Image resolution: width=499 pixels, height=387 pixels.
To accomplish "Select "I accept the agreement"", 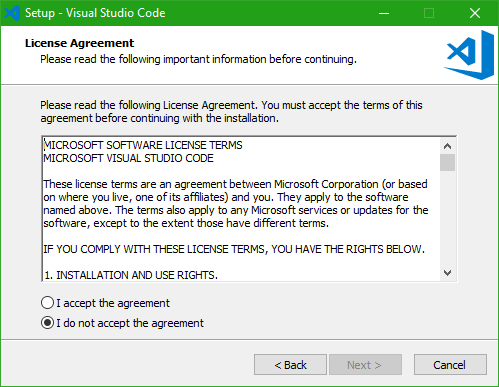I will (105, 303).
